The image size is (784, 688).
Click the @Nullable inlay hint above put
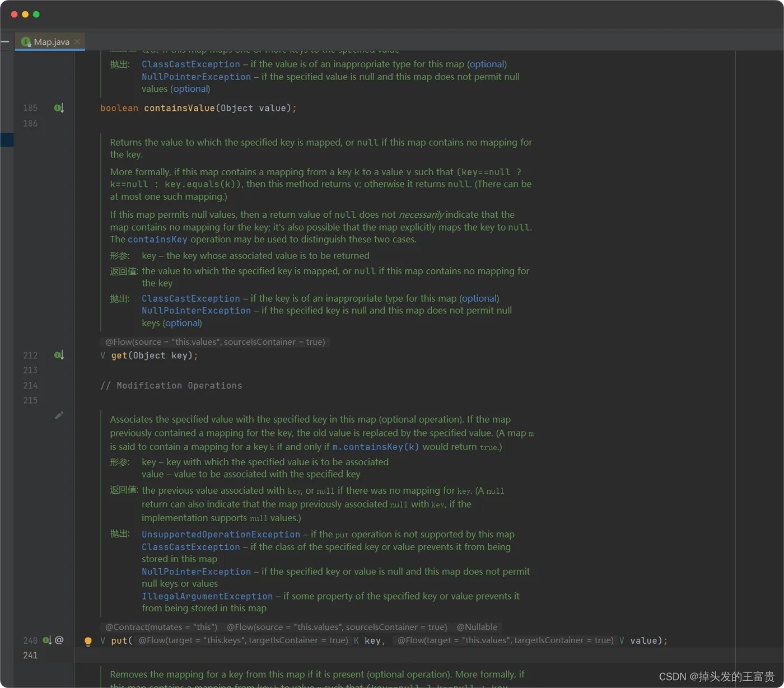point(477,627)
